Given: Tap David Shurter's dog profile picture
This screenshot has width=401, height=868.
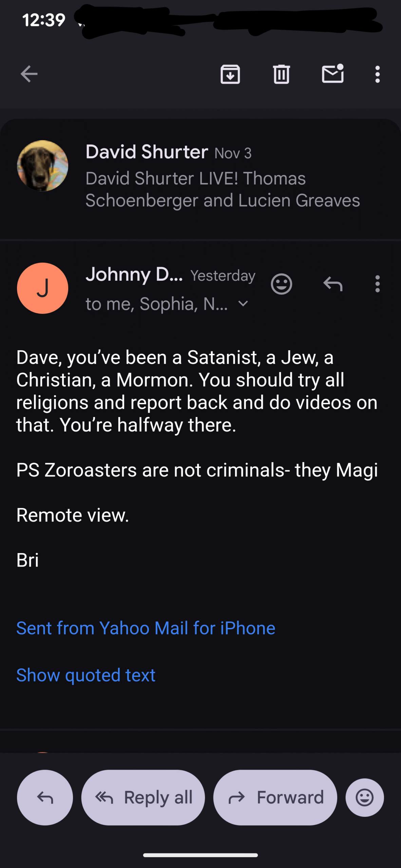Looking at the screenshot, I should click(42, 166).
